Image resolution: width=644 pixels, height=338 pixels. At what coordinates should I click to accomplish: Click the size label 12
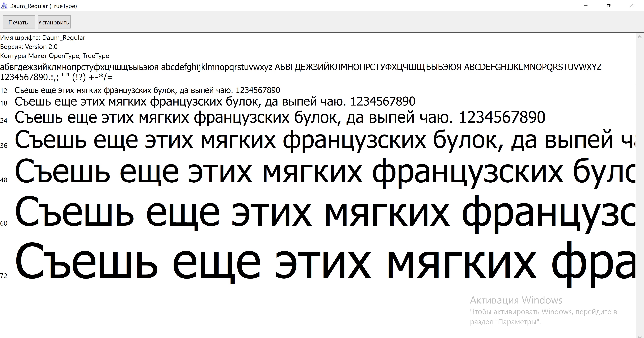click(4, 91)
